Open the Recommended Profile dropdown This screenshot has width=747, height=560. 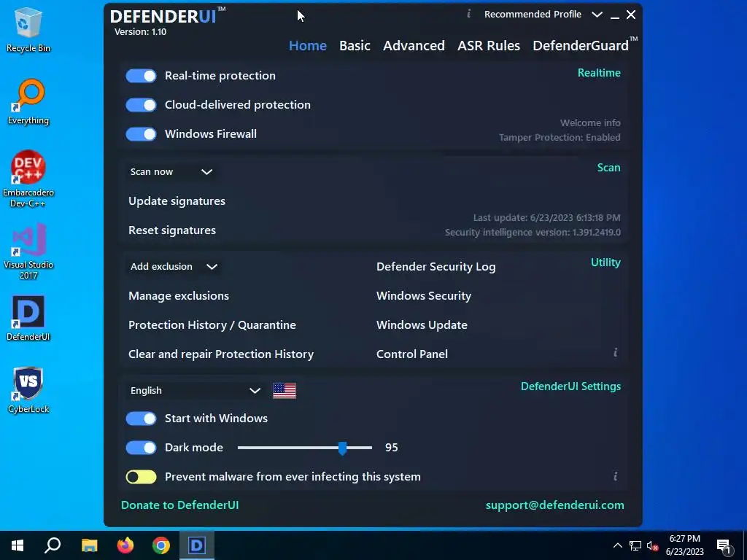(x=543, y=15)
